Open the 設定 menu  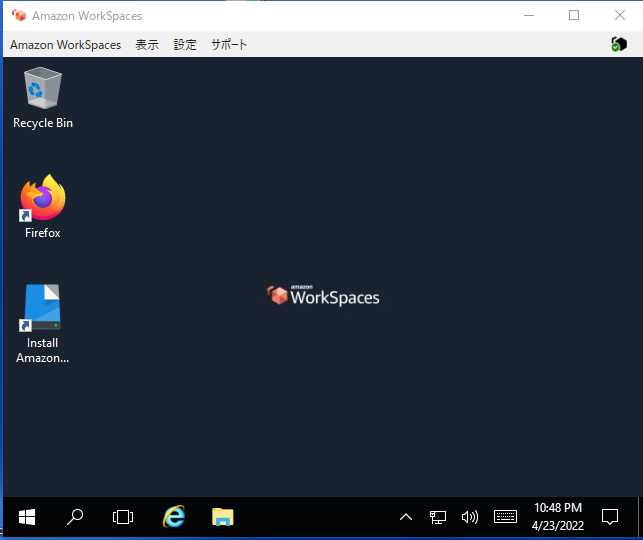point(185,45)
